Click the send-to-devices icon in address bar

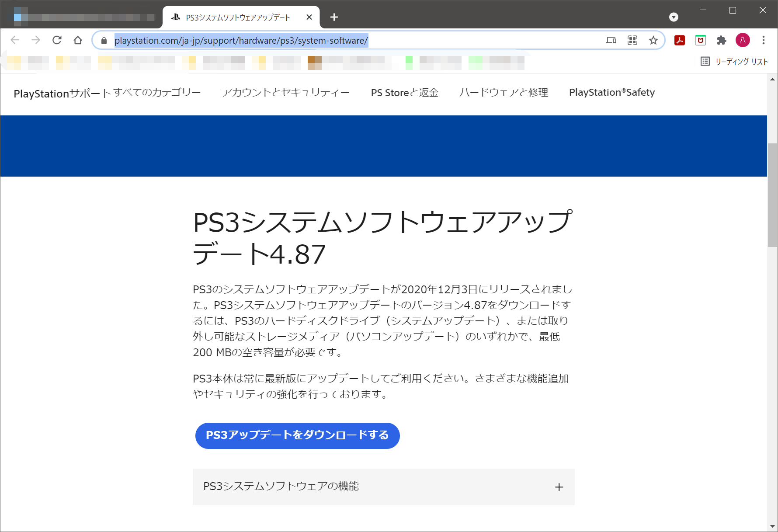pos(611,41)
